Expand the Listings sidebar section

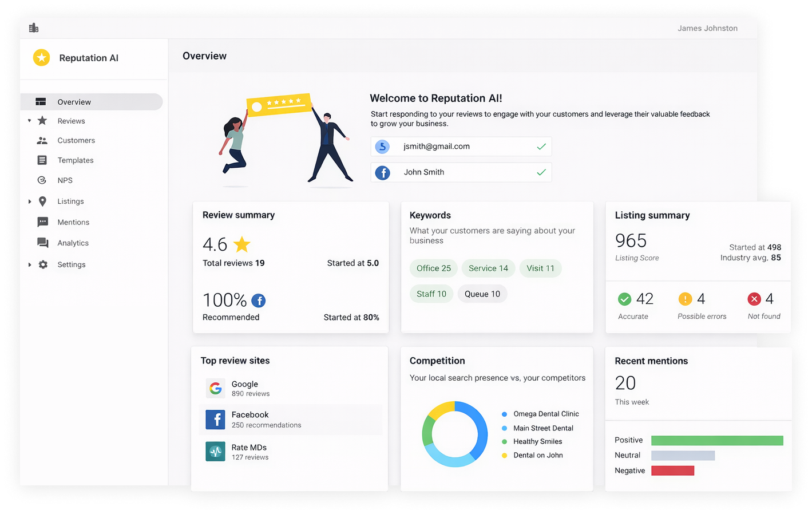30,201
